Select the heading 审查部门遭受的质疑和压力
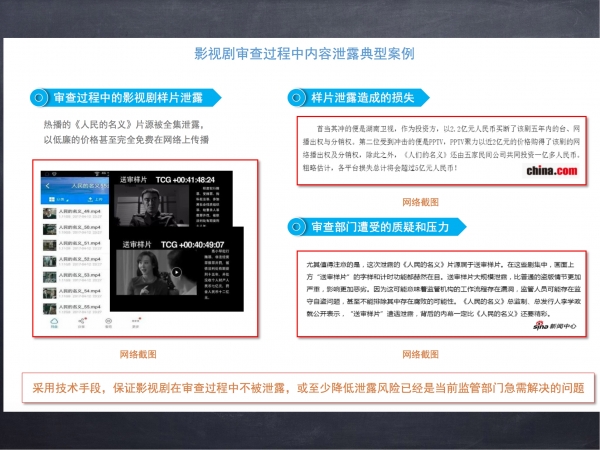 [380, 227]
